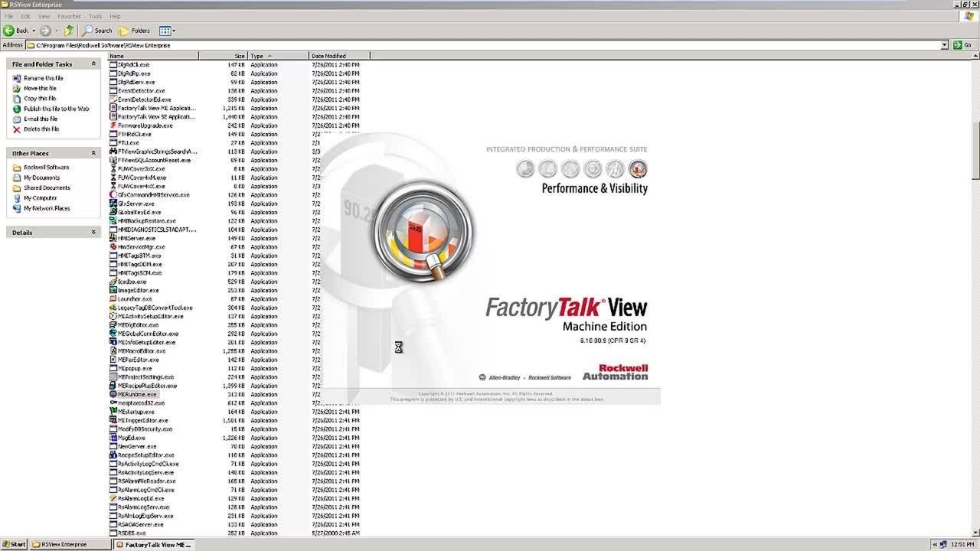Select the MERuntime.exe file icon
The width and height of the screenshot is (980, 551).
[113, 394]
